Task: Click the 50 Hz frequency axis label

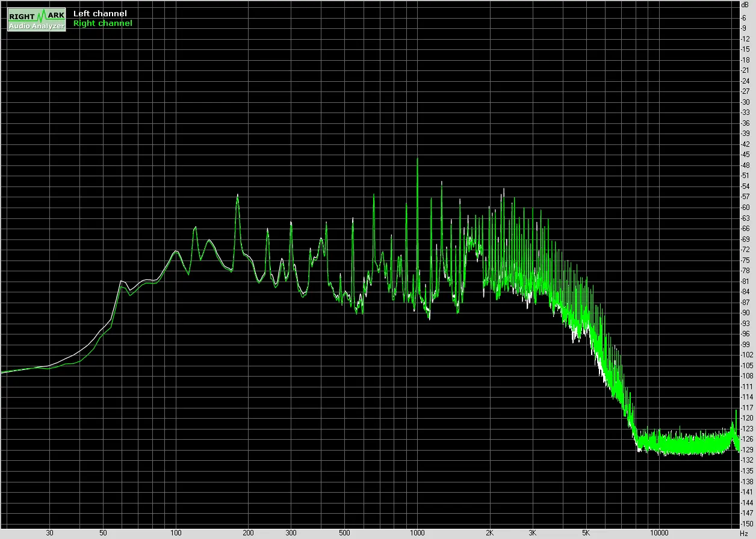Action: (103, 533)
